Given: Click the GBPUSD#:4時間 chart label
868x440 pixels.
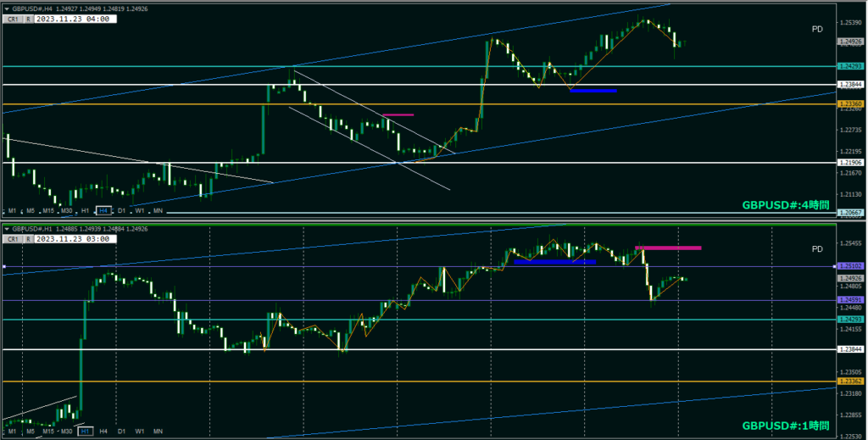Looking at the screenshot, I should pos(786,205).
